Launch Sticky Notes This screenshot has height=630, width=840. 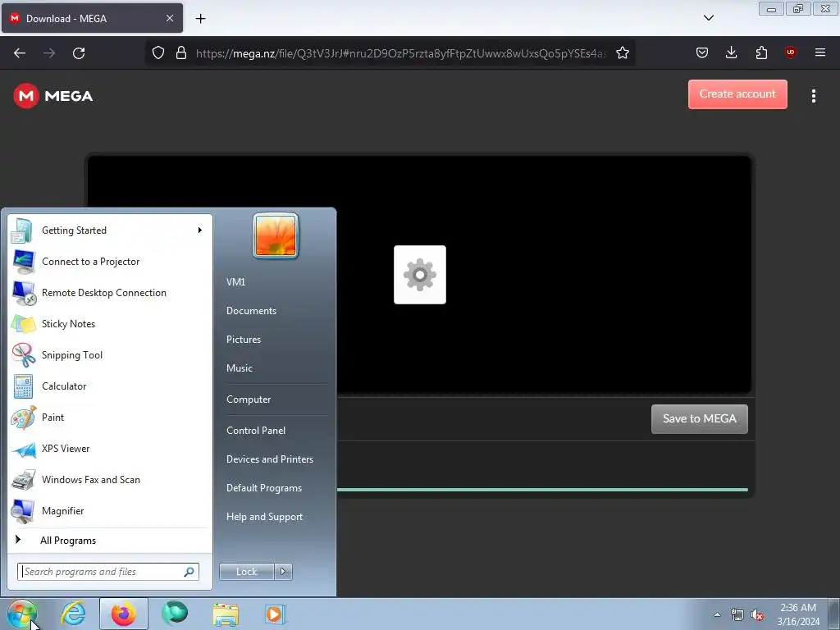110,323
